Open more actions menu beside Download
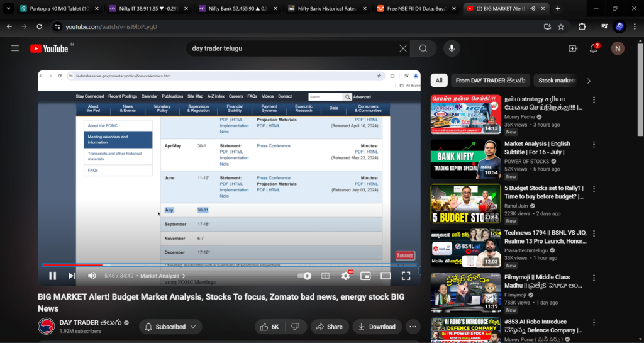The image size is (644, 343). tap(413, 327)
